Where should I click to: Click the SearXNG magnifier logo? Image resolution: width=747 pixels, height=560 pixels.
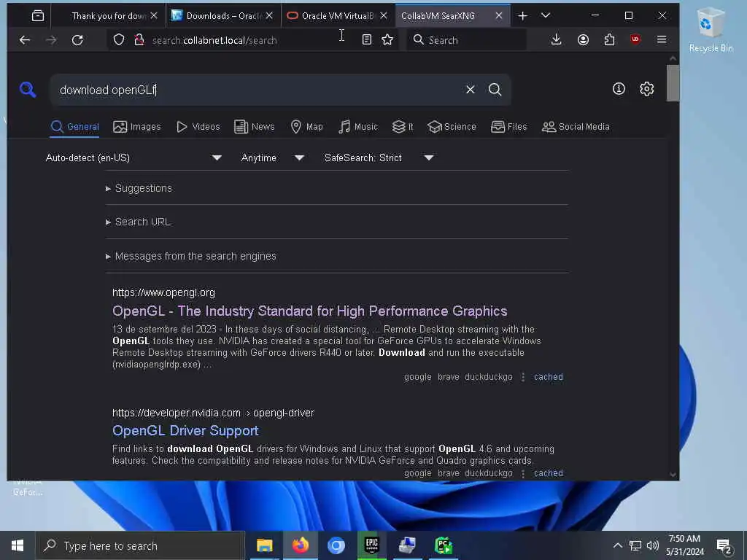pyautogui.click(x=28, y=89)
